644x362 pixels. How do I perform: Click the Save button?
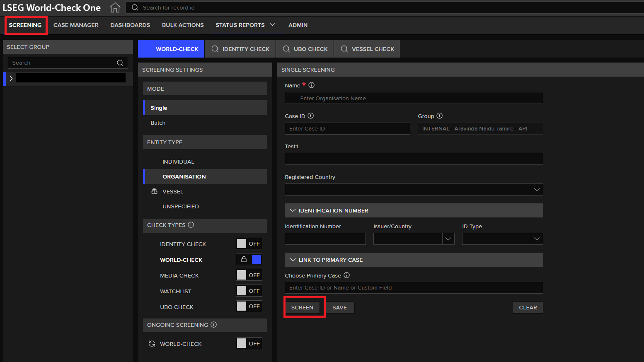tap(339, 307)
